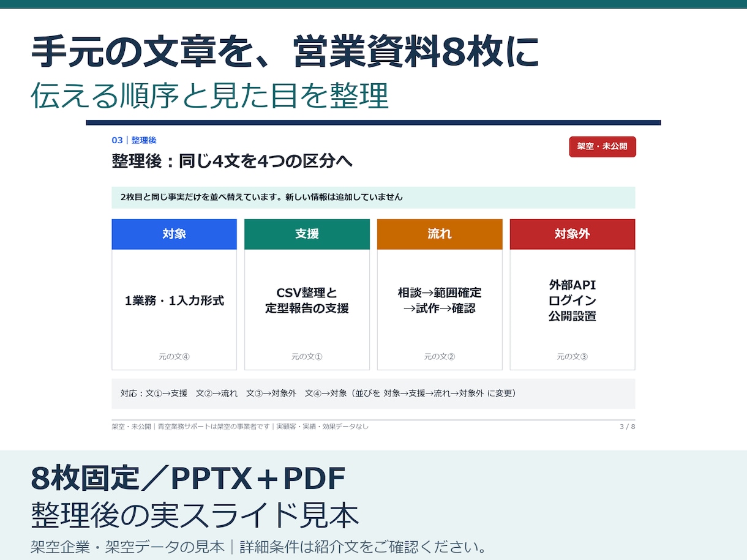Click the page number 3 / 8

pos(628,427)
